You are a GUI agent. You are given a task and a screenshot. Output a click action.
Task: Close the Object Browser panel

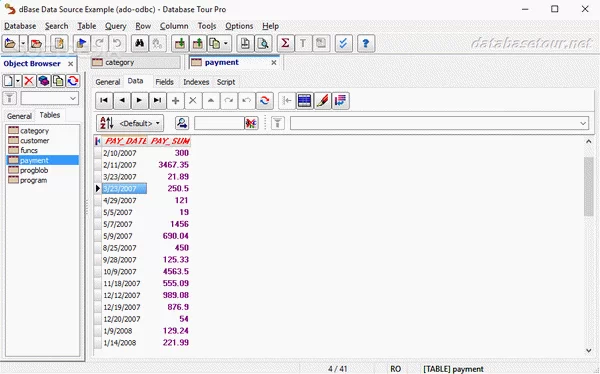(70, 64)
